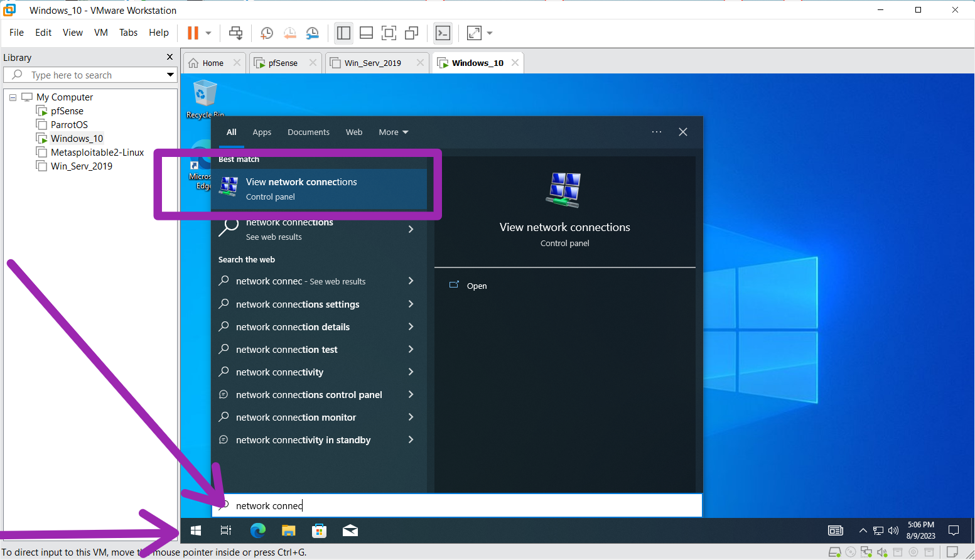The width and height of the screenshot is (975, 560).
Task: Open the Tabs menu
Action: coord(128,33)
